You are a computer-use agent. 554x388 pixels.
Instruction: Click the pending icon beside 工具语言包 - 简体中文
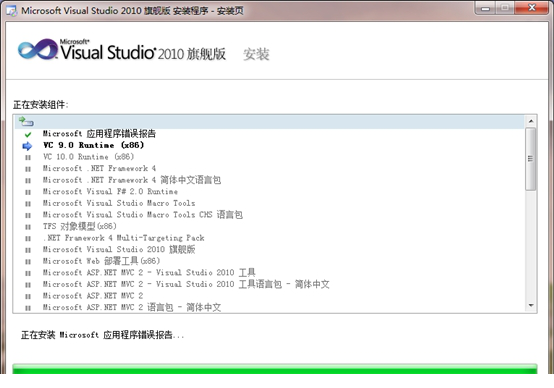pyautogui.click(x=28, y=285)
